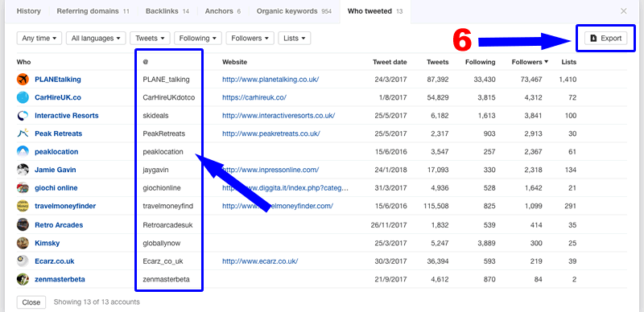Image resolution: width=644 pixels, height=312 pixels.
Task: Click the Jamie Gavin avatar icon
Action: coord(23,170)
